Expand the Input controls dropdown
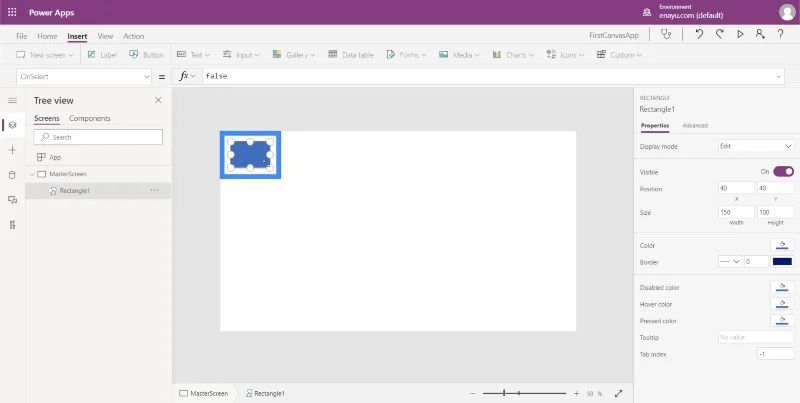Image resolution: width=800 pixels, height=403 pixels. (x=241, y=55)
